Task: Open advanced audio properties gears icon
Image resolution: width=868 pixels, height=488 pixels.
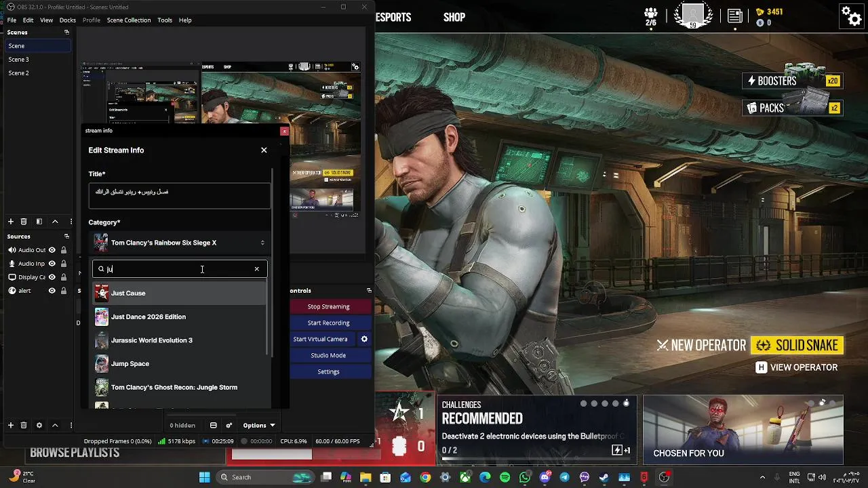Action: [x=229, y=426]
